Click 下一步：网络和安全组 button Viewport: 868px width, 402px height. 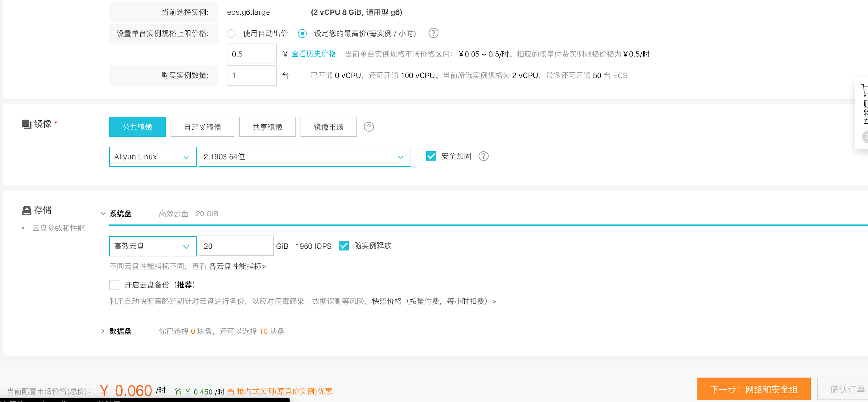(754, 390)
